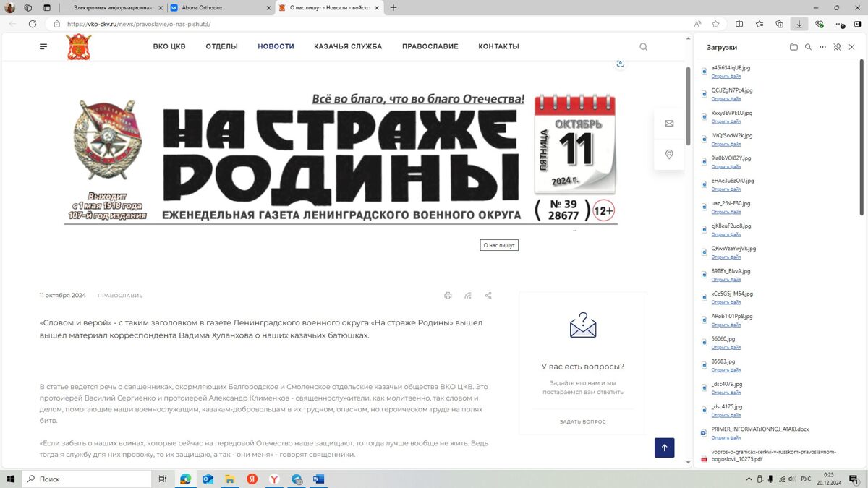Click the read aloud icon in address bar

point(697,24)
